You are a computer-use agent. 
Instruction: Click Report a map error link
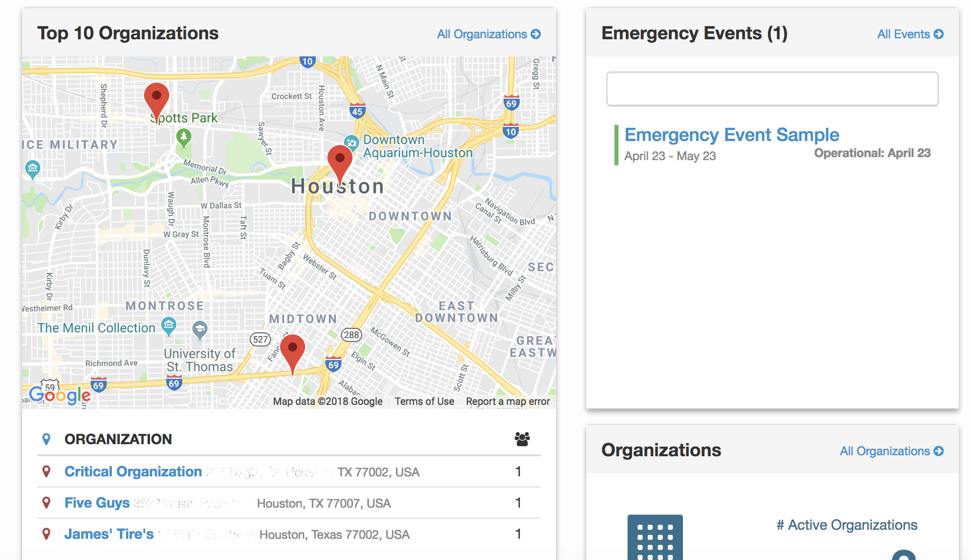coord(508,401)
